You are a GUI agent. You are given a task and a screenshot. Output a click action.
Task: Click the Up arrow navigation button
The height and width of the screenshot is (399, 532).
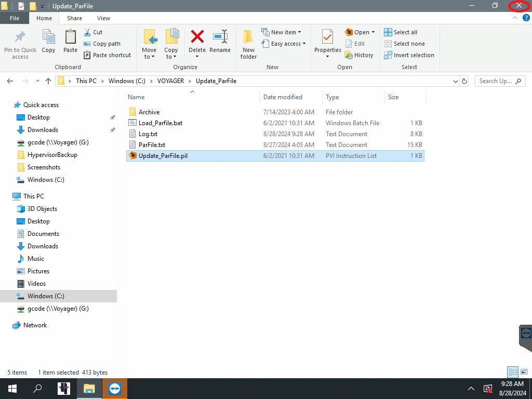(x=48, y=81)
